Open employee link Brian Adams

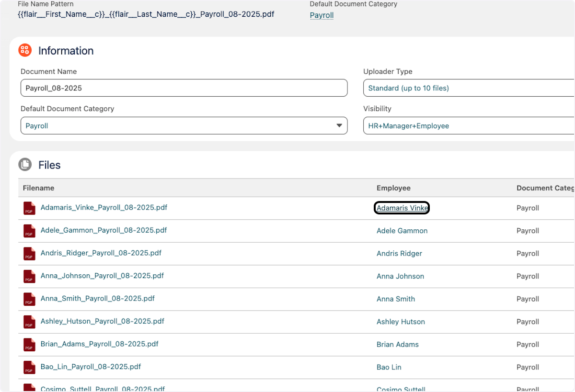[397, 345]
